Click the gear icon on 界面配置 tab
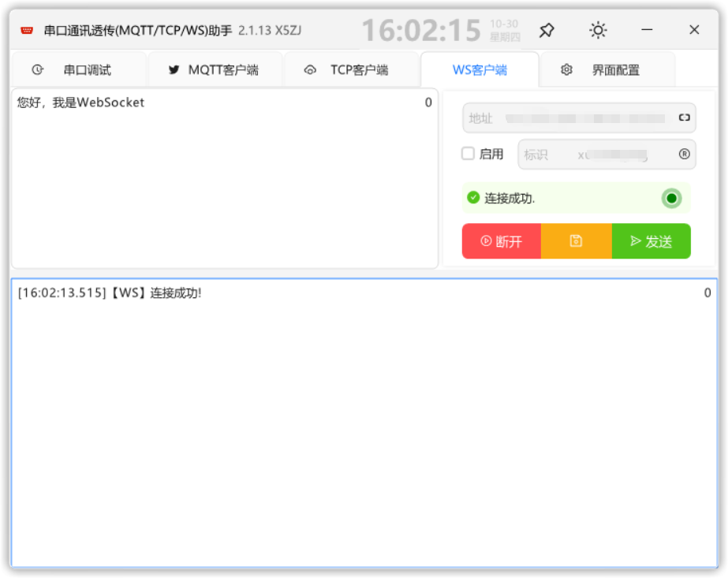The image size is (728, 578). [x=566, y=69]
